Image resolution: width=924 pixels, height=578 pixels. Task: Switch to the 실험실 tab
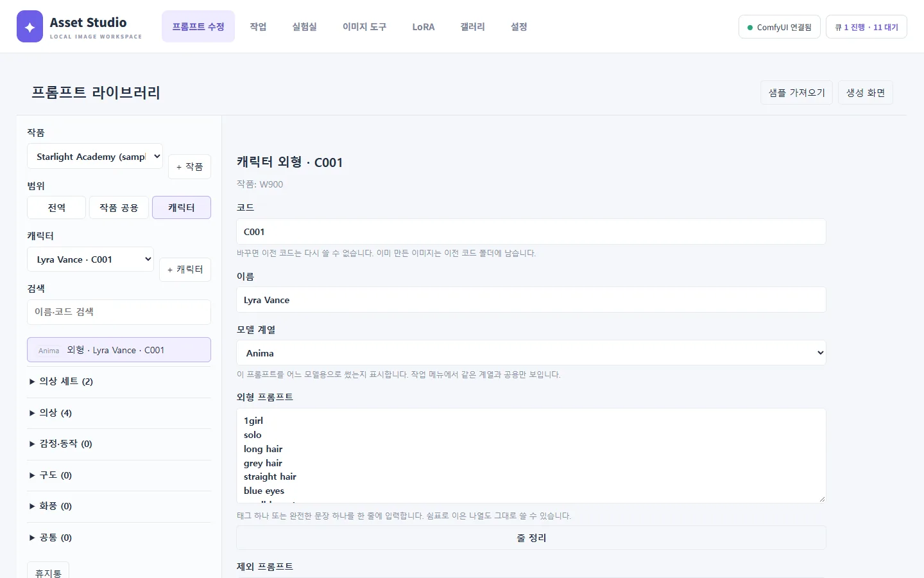[304, 26]
